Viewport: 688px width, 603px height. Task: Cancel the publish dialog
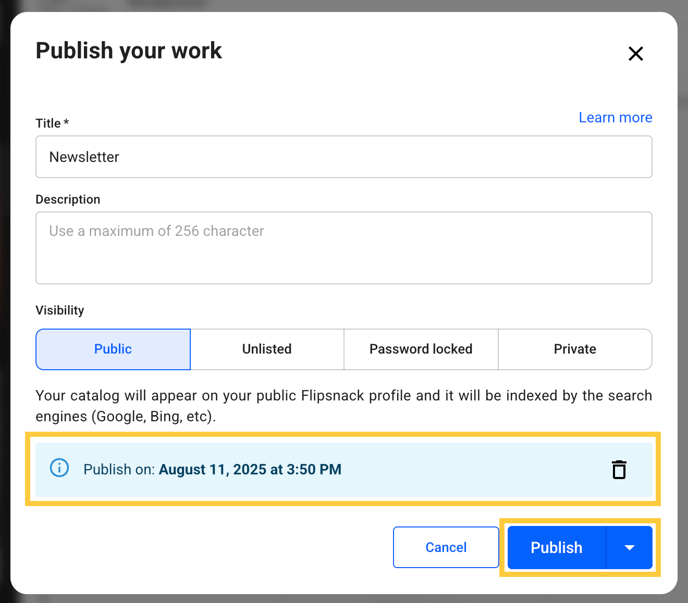446,547
